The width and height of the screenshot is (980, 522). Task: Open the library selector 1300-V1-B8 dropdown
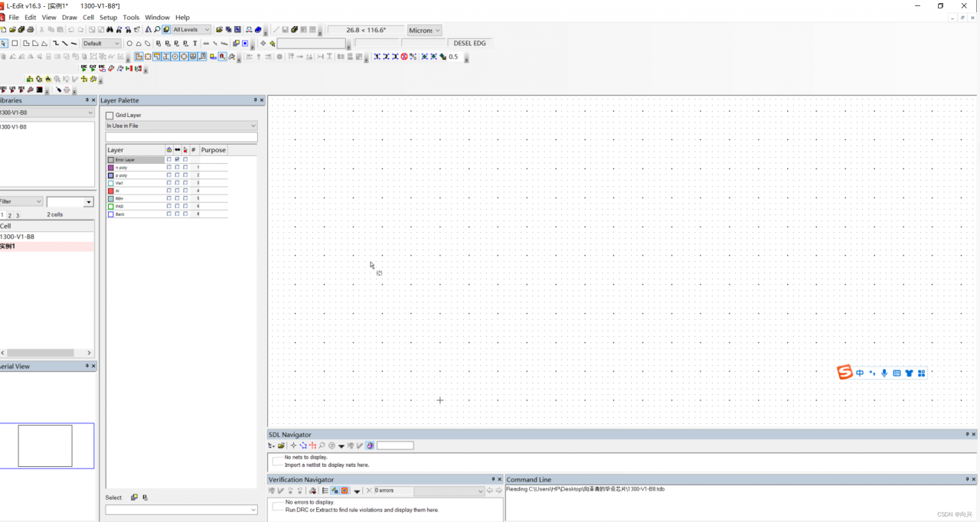[x=47, y=113]
